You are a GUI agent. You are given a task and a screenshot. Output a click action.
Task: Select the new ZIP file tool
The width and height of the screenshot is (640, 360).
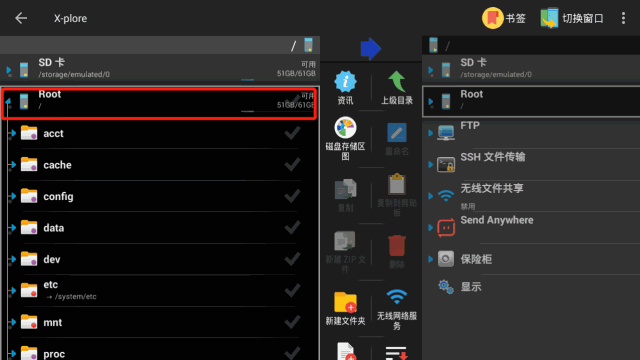[x=345, y=251]
